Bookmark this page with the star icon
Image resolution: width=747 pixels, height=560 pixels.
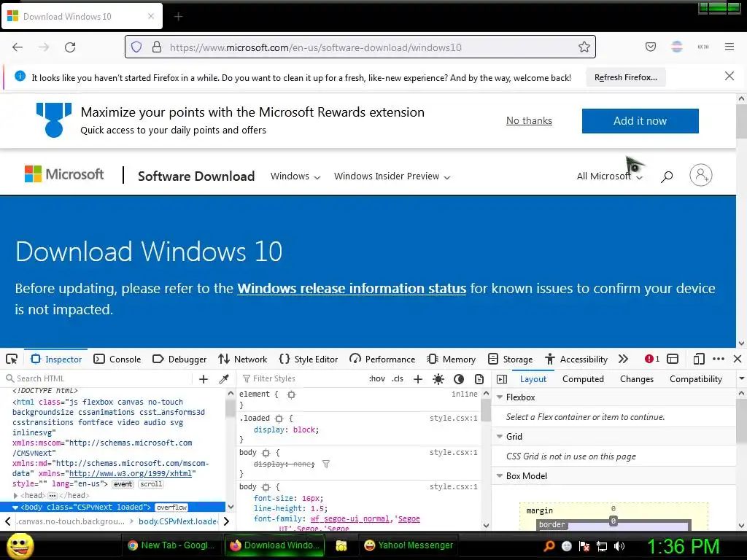coord(584,47)
